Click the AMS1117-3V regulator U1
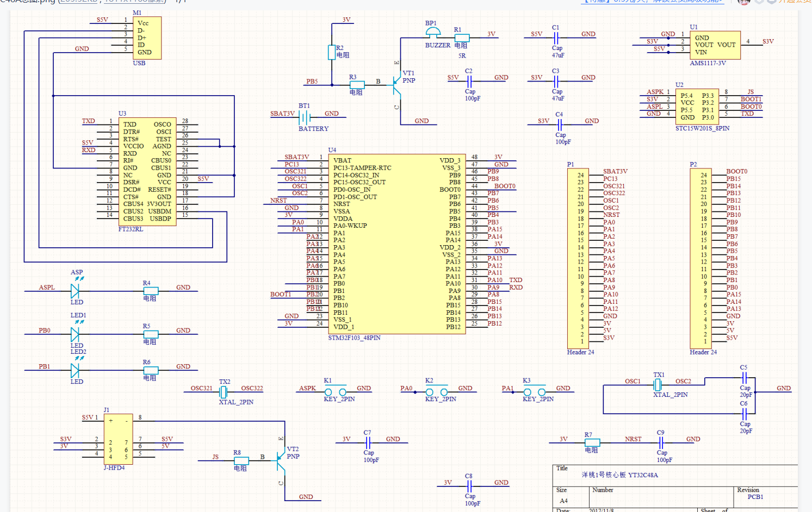 (x=714, y=45)
